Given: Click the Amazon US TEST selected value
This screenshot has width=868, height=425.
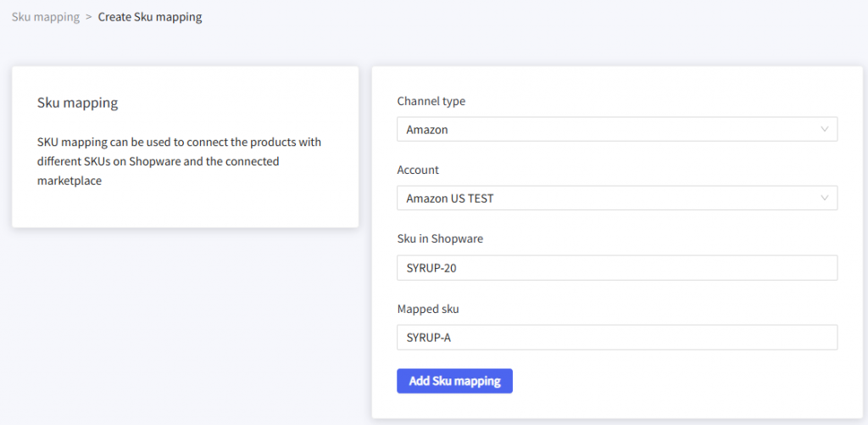Looking at the screenshot, I should [x=450, y=199].
